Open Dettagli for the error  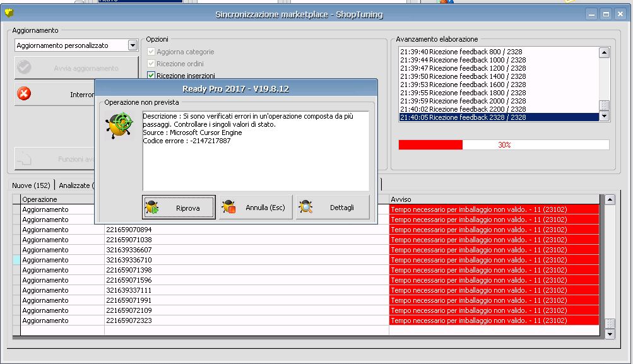333,208
